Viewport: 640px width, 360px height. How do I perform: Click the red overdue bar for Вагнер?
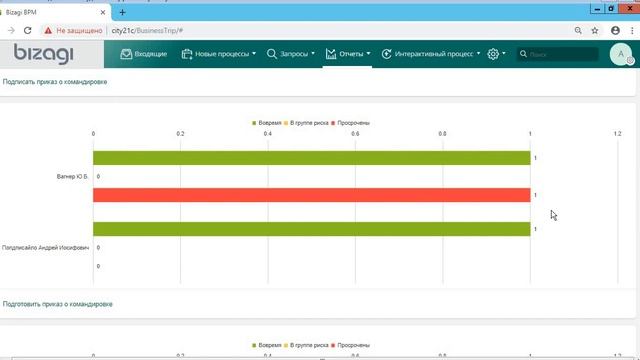pos(311,195)
